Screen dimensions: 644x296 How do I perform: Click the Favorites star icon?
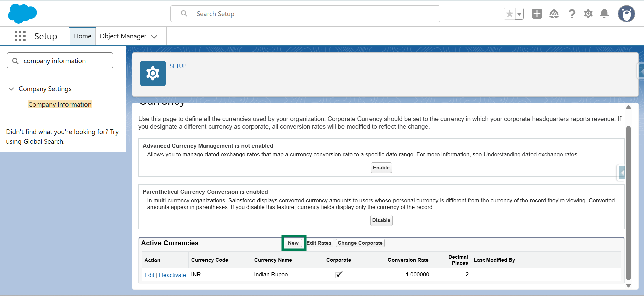pos(509,14)
